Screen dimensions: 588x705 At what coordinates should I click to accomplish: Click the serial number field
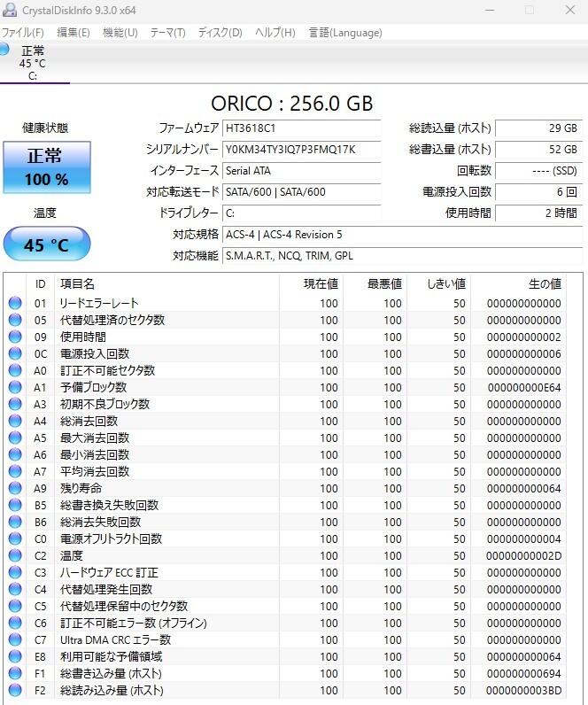[302, 150]
